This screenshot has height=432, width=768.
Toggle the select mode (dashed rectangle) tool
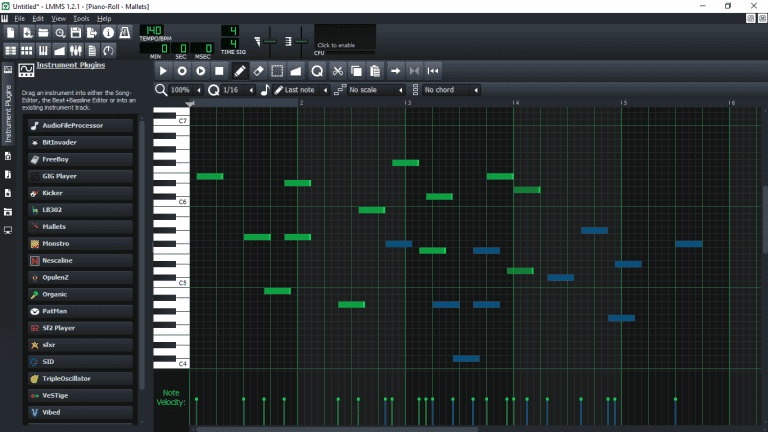coord(277,71)
